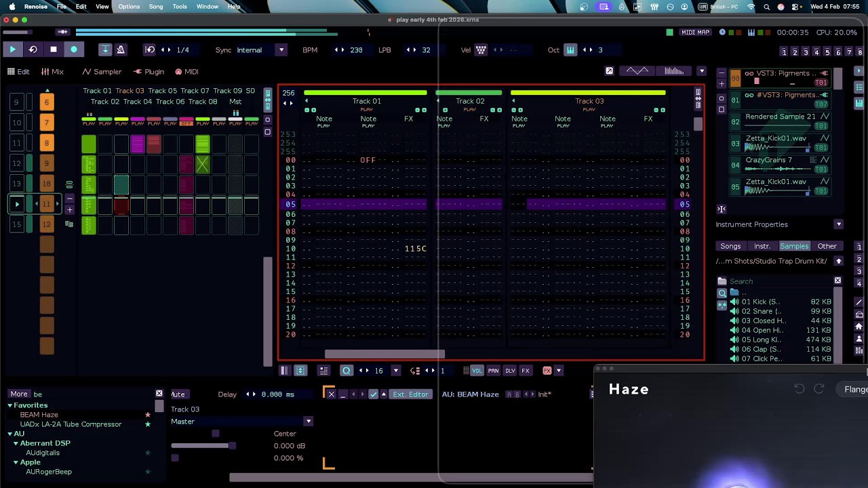Open dropdown arrow next to red FX button
This screenshot has height=488, width=868.
(x=559, y=371)
